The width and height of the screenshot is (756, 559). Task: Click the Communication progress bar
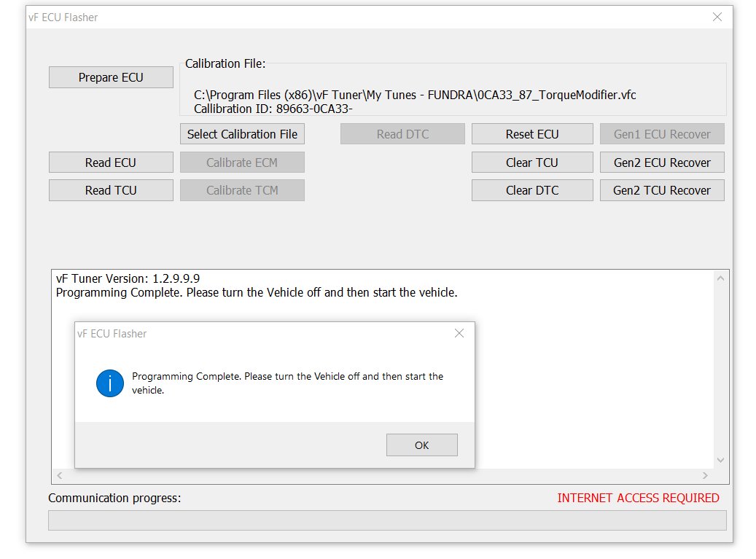click(x=387, y=520)
